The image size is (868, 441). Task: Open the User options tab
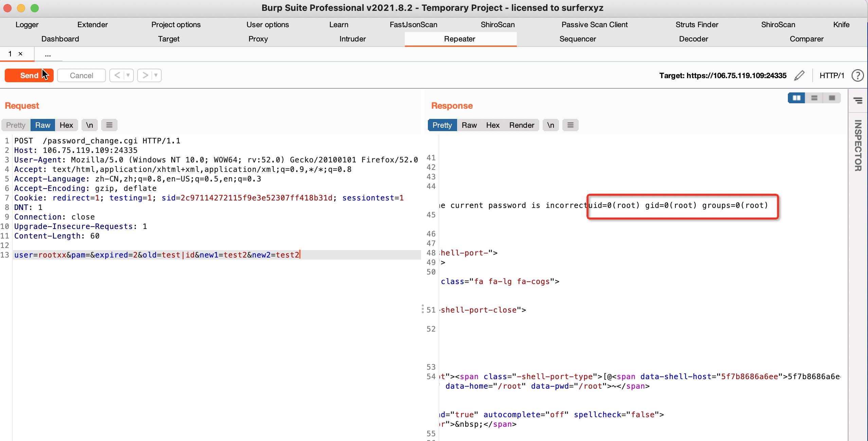click(x=268, y=24)
